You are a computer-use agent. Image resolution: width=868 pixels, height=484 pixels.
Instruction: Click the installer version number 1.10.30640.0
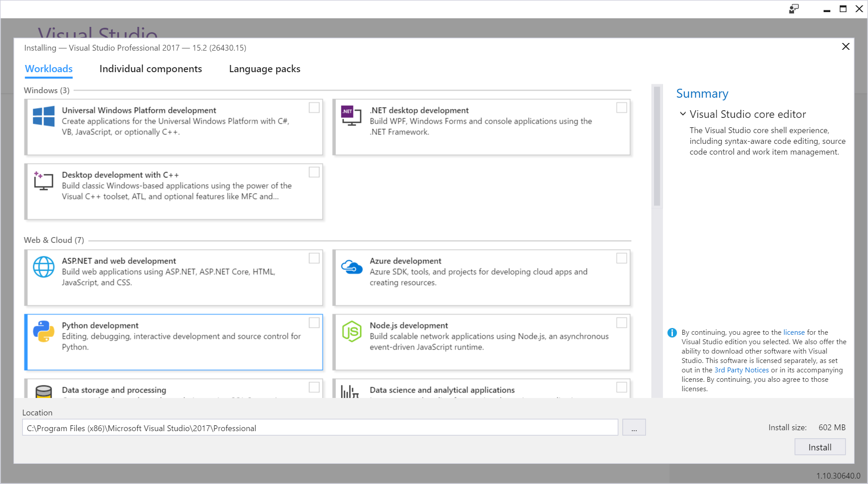coord(838,476)
